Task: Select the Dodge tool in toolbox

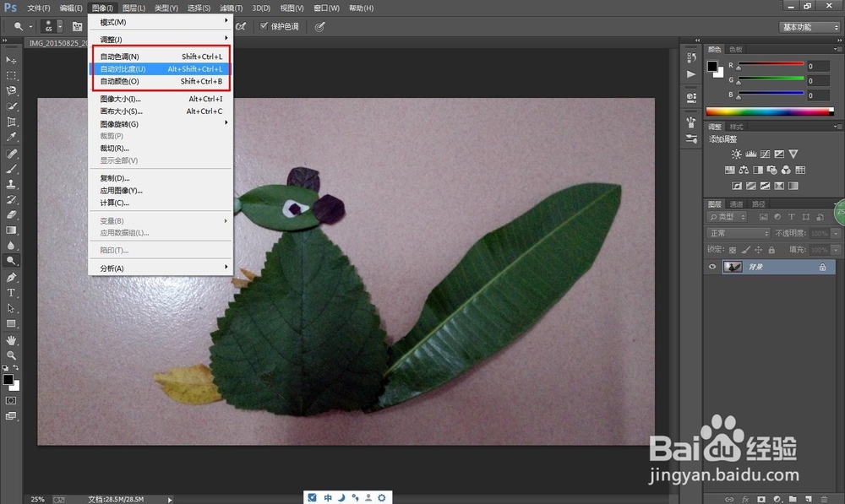Action: click(x=11, y=261)
